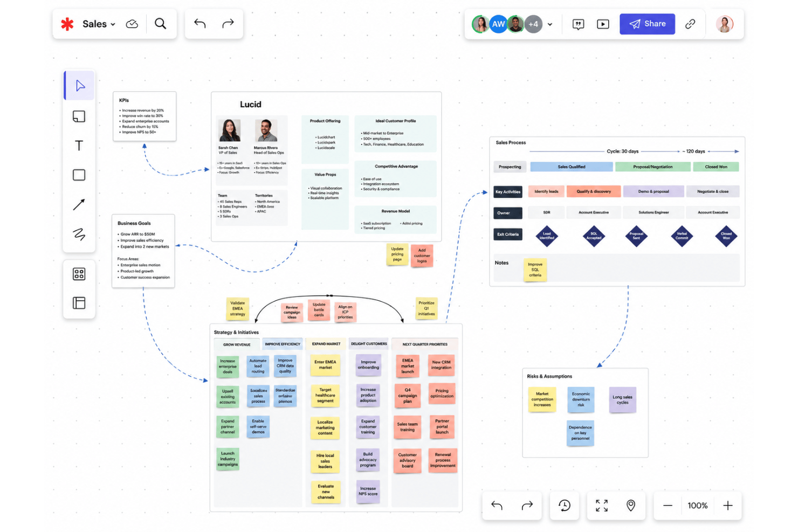Viewport: 798px width, 532px height.
Task: Select the line arrow tool
Action: (x=79, y=204)
